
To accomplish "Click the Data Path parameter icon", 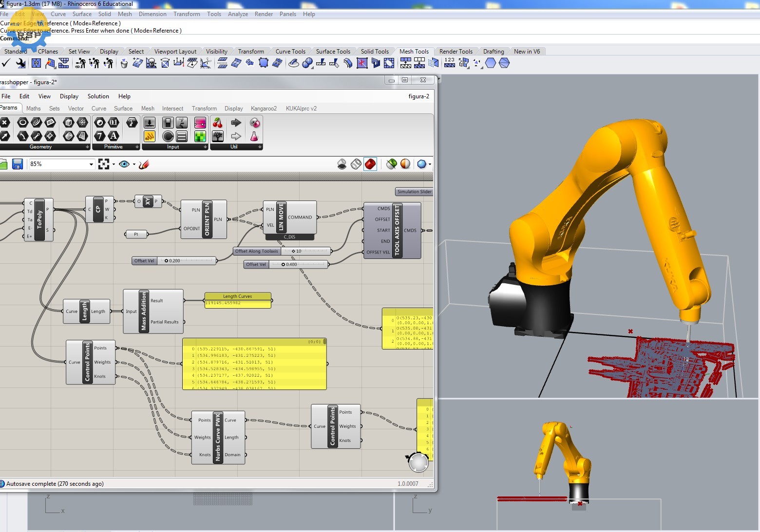I will click(132, 123).
